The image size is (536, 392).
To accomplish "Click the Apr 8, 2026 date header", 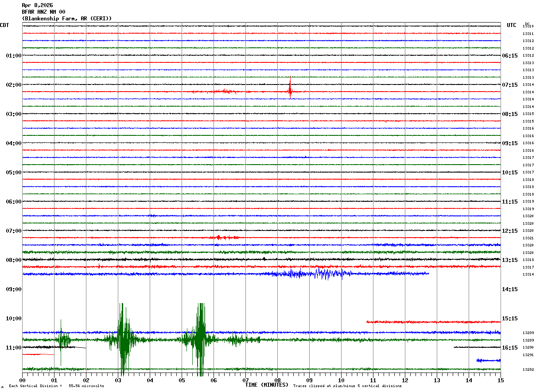I will coord(37,5).
